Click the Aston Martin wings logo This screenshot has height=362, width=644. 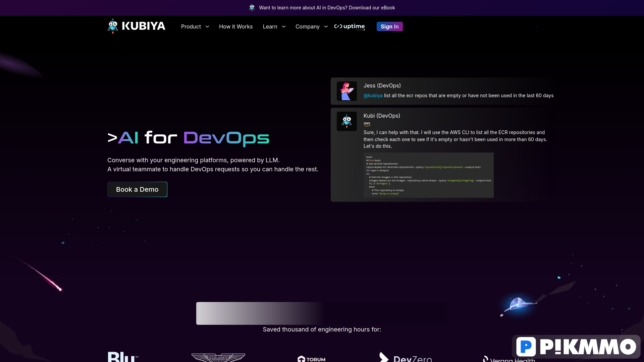(218, 358)
